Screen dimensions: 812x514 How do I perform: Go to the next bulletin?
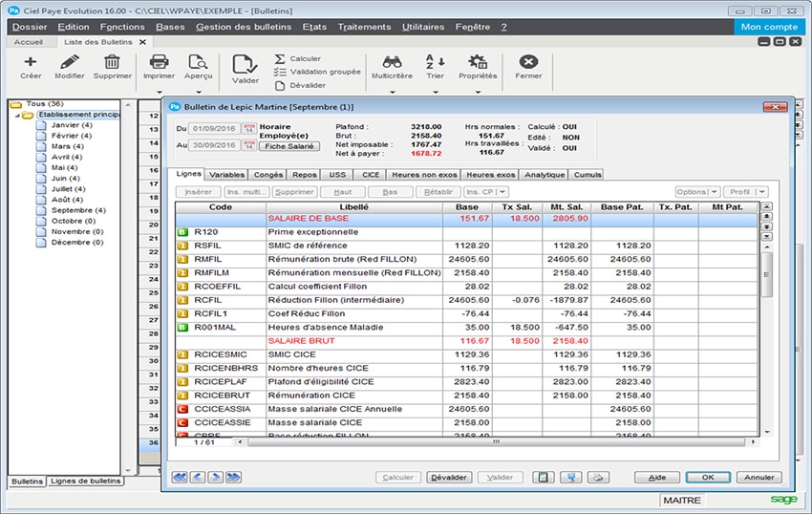tap(216, 477)
